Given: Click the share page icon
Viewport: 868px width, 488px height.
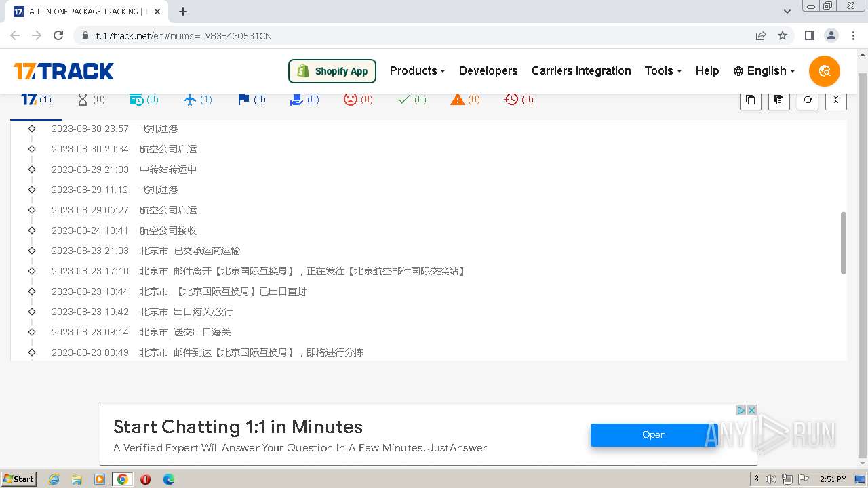Looking at the screenshot, I should pyautogui.click(x=761, y=35).
